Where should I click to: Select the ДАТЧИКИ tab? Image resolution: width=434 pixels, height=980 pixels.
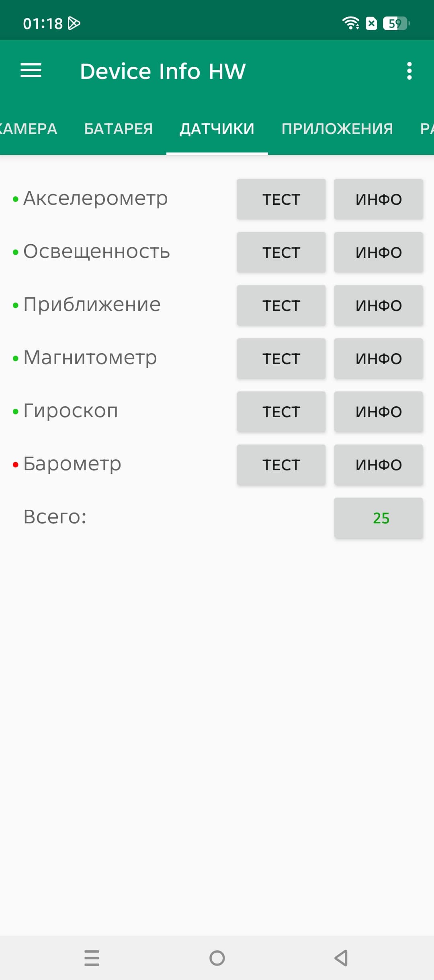[217, 129]
